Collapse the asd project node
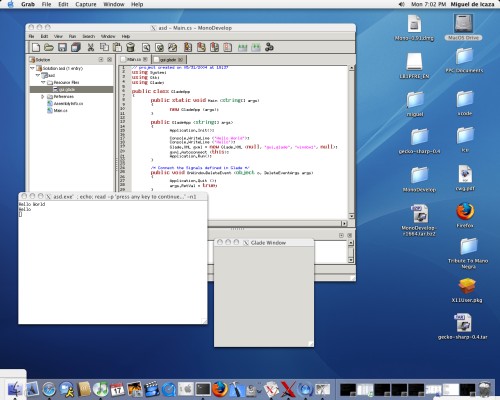Image resolution: width=500 pixels, height=400 pixels. 38,75
